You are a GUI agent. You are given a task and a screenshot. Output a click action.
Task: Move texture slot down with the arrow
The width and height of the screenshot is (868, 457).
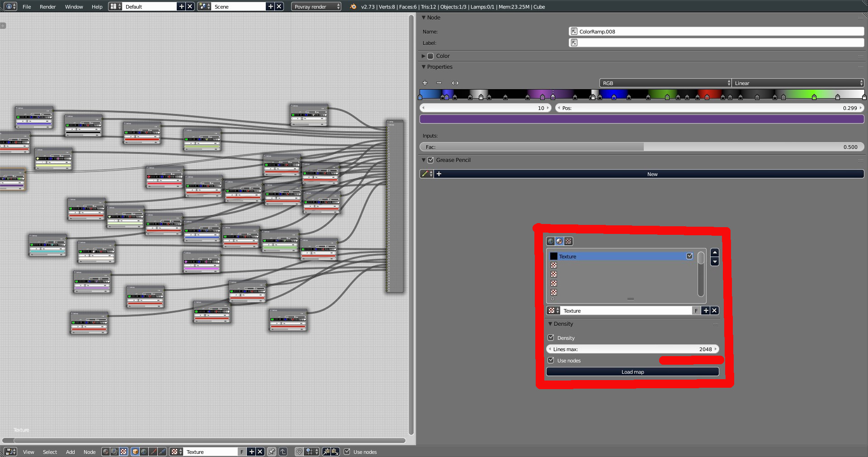[x=715, y=262]
